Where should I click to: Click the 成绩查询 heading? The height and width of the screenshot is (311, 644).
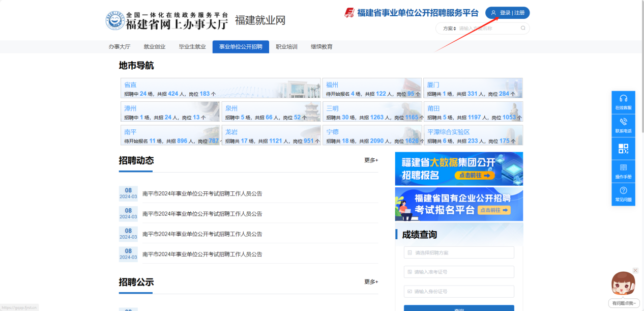click(420, 235)
